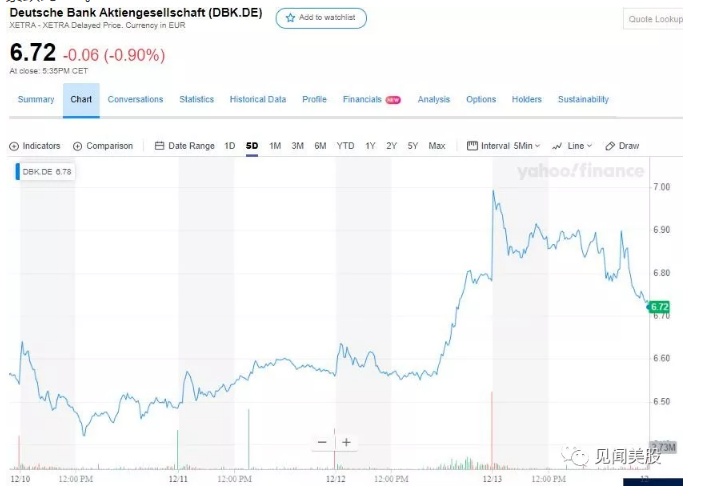The image size is (709, 503).
Task: Click the Quote Lookup search field
Action: tap(654, 19)
